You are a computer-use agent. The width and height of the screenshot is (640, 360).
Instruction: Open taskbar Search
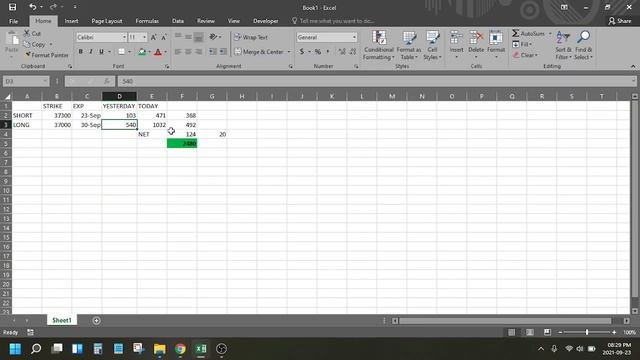click(36, 349)
